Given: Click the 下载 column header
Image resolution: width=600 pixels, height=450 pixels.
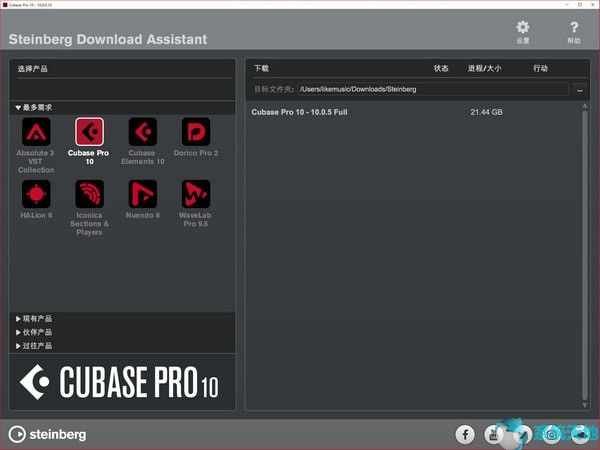Looking at the screenshot, I should click(261, 68).
